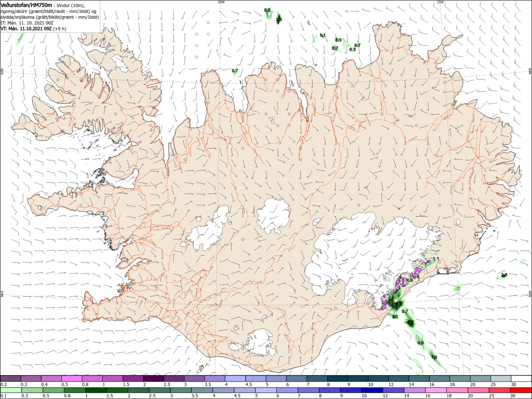Click the 0.6 precipitation value southeast of Iceland
The width and height of the screenshot is (532, 399).
click(421, 343)
